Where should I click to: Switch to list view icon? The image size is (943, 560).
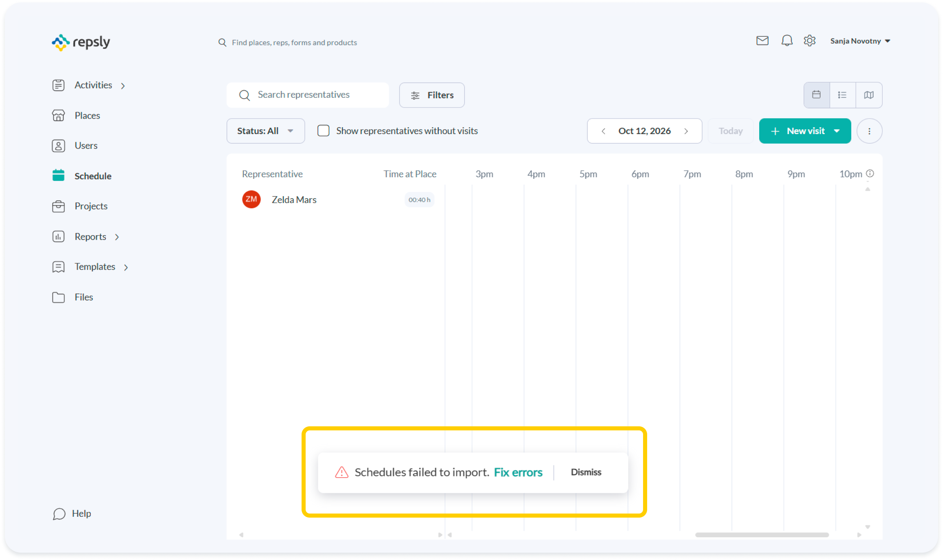pos(842,95)
